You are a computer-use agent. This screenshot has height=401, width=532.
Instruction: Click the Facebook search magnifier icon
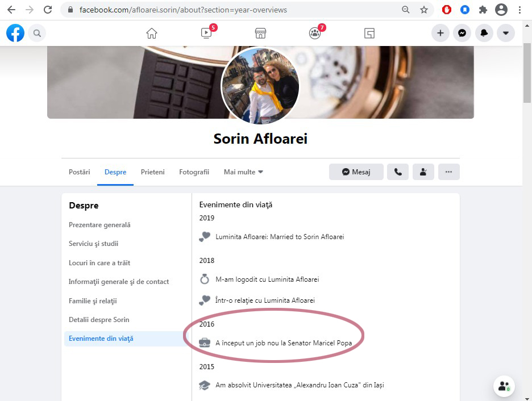(37, 34)
